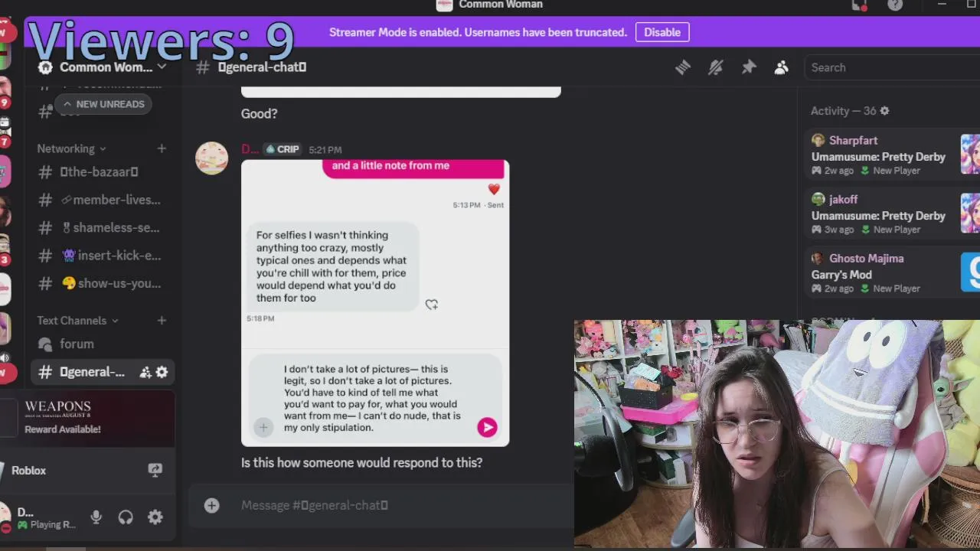This screenshot has height=551, width=980.
Task: Add channel to Networking category
Action: coord(162,148)
